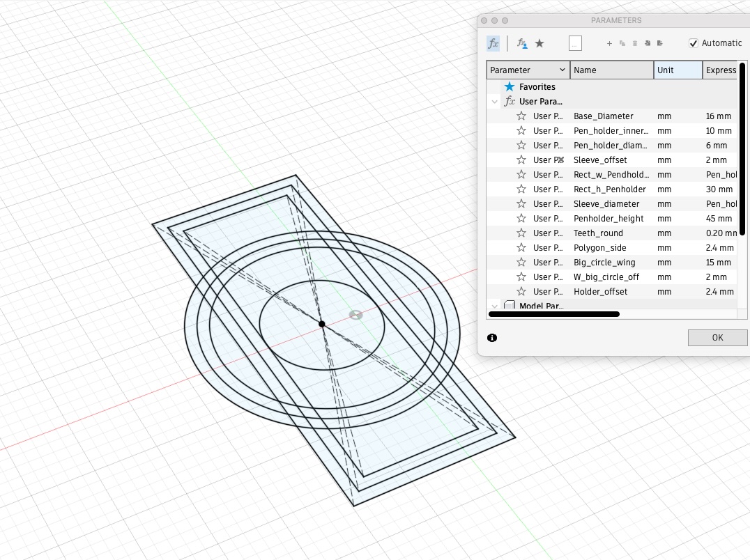Click the trash icon to delete parameter
This screenshot has width=750, height=560.
coord(635,43)
